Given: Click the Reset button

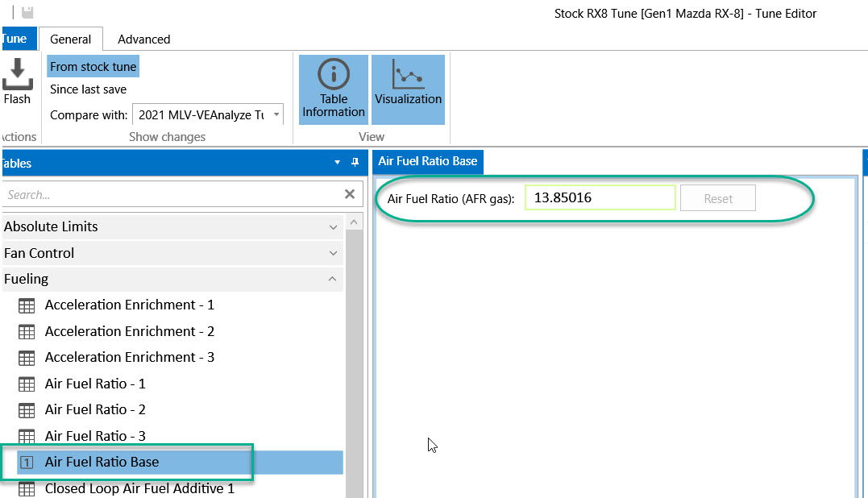Looking at the screenshot, I should point(717,198).
